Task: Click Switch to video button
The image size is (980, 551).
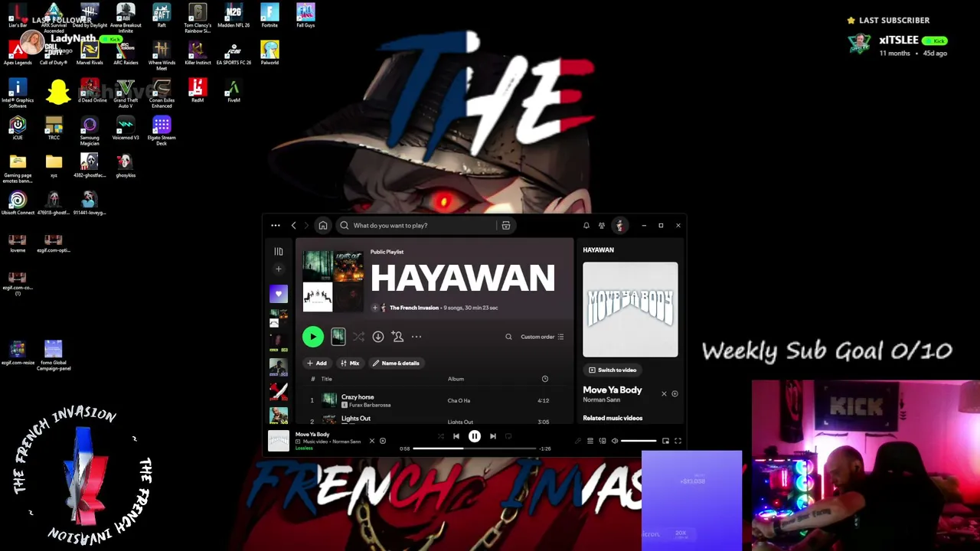Action: (612, 370)
